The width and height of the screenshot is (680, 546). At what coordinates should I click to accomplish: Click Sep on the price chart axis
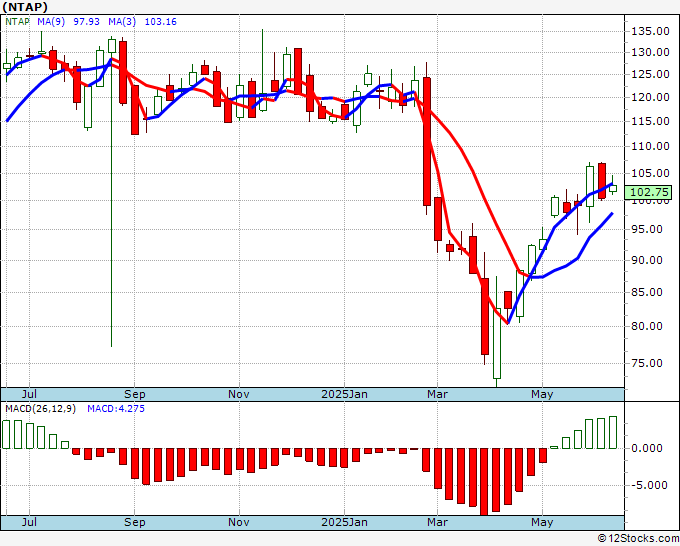(134, 394)
